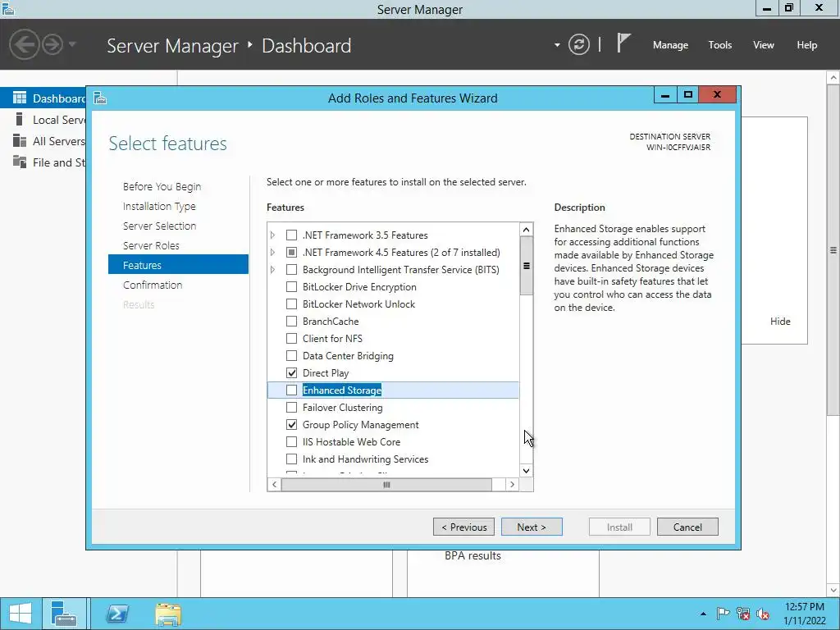Check Data Center Bridging checkbox
Screen dimensions: 840x630
pos(291,356)
